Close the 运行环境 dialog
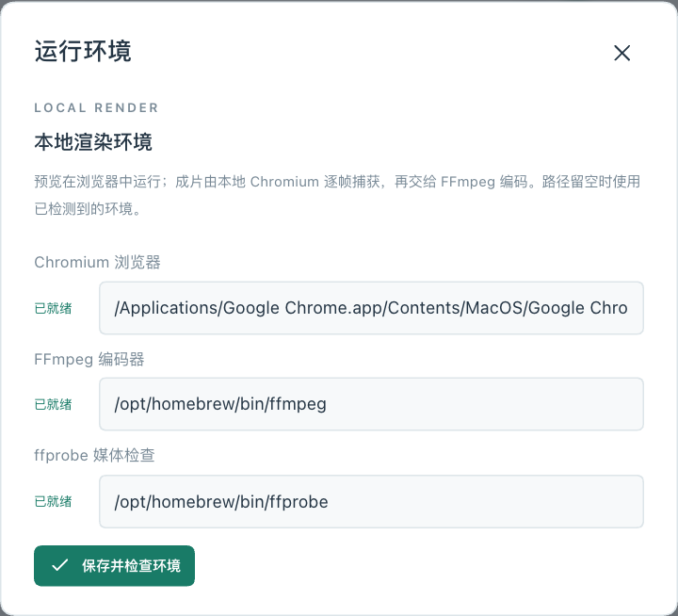Screen dimensions: 678x616 (621, 53)
